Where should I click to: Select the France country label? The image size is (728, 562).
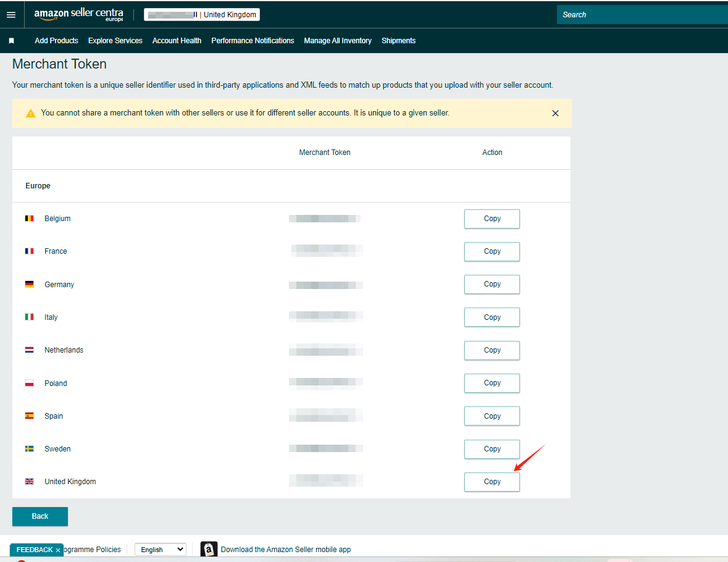(56, 251)
